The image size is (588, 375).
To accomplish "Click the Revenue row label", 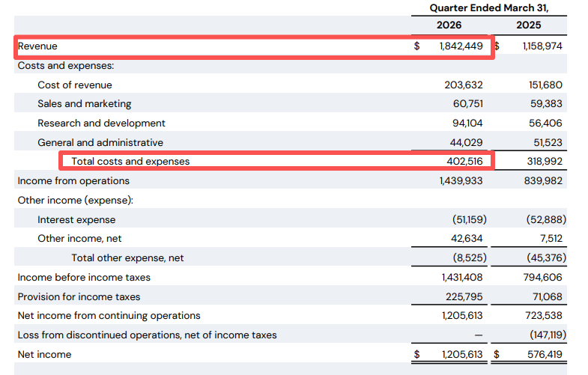I will click(x=37, y=46).
